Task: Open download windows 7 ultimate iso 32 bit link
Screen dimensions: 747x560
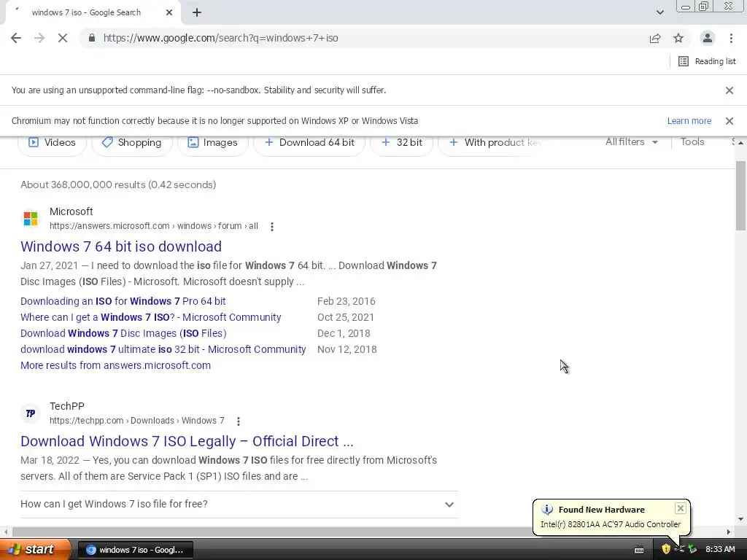Action: (x=163, y=349)
